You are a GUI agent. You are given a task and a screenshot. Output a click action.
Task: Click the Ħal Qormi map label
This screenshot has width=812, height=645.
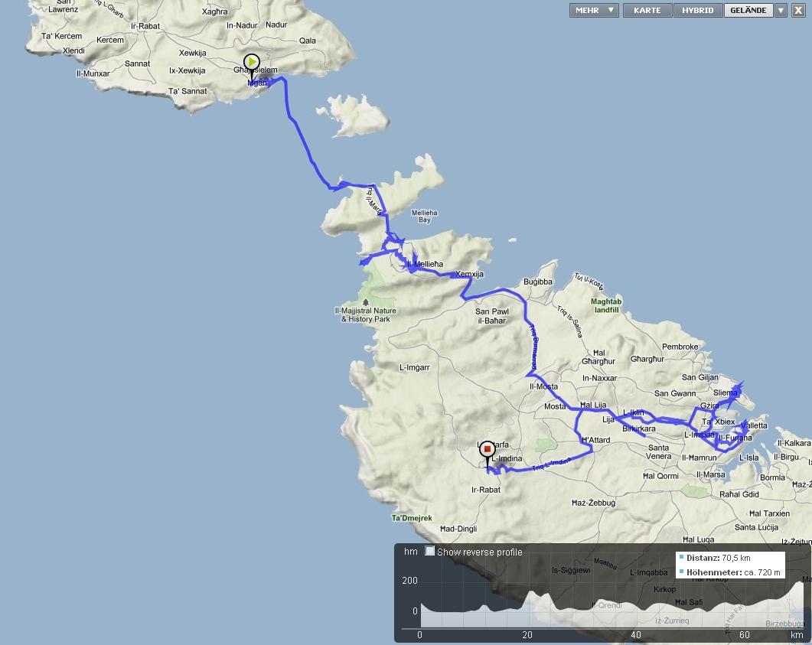tap(660, 476)
